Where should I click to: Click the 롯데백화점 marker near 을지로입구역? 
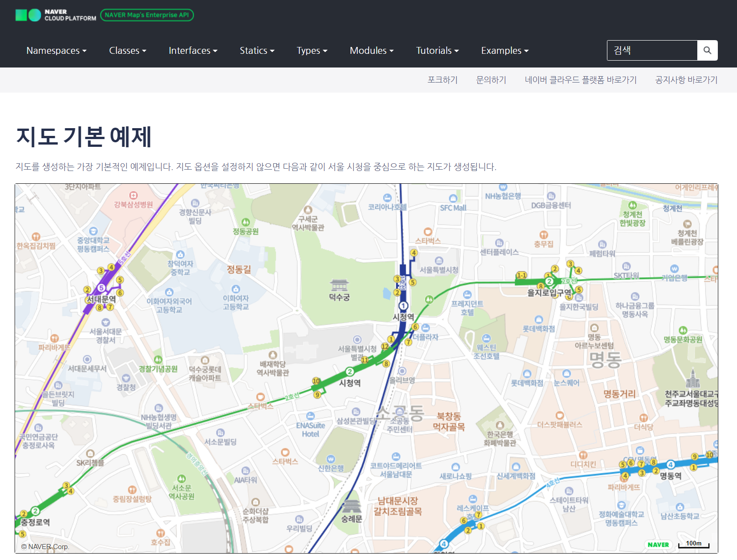point(539,320)
